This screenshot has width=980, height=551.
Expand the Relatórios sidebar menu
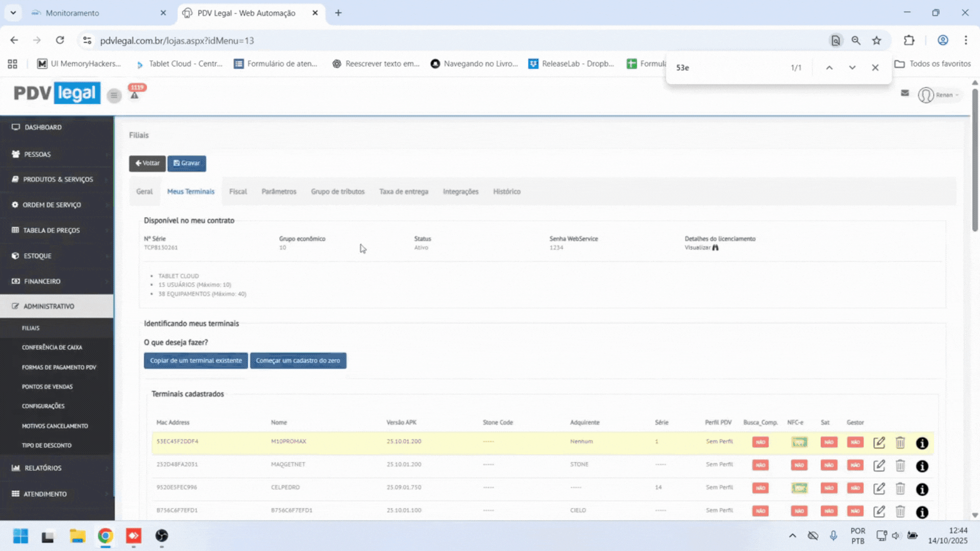point(43,468)
